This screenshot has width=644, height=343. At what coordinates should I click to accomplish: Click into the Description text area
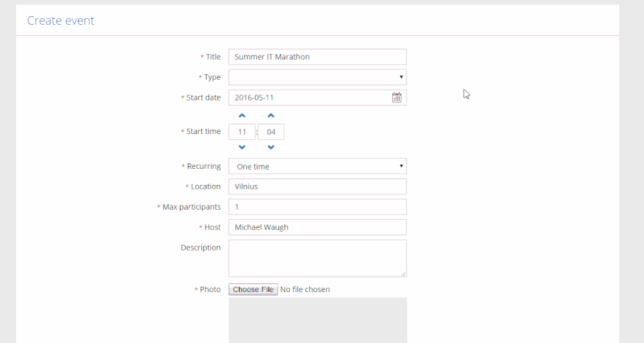[317, 258]
